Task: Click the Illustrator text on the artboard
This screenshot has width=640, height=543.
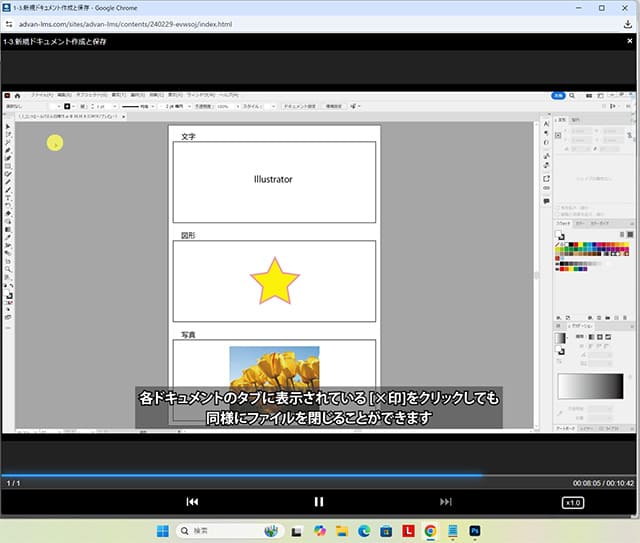Action: pos(273,180)
